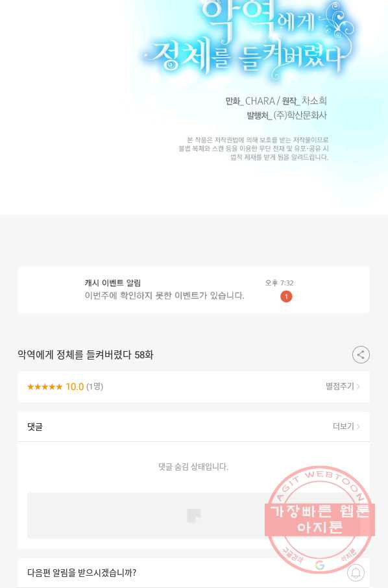Image resolution: width=388 pixels, height=588 pixels.
Task: Expand comments via the 더보기 chevron
Action: click(x=358, y=426)
